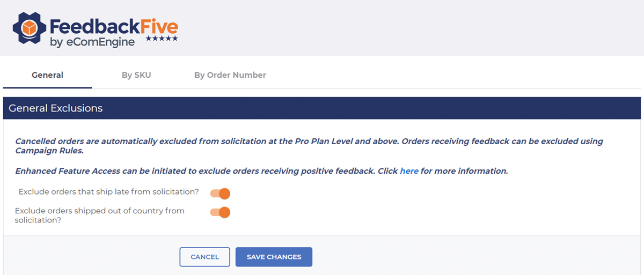Viewport: 644px width, 275px height.
Task: Save changes to the exclusion settings
Action: pyautogui.click(x=274, y=257)
